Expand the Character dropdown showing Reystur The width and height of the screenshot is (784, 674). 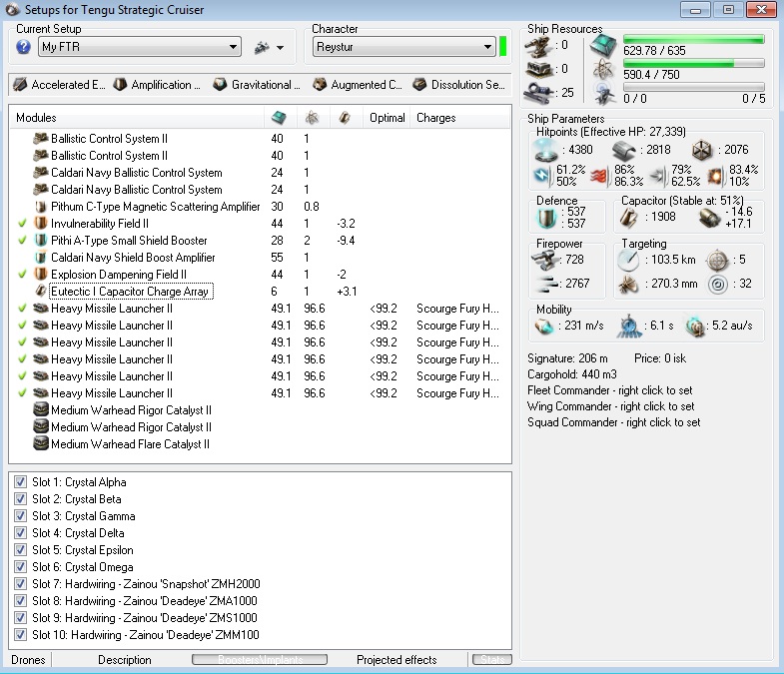pyautogui.click(x=487, y=47)
